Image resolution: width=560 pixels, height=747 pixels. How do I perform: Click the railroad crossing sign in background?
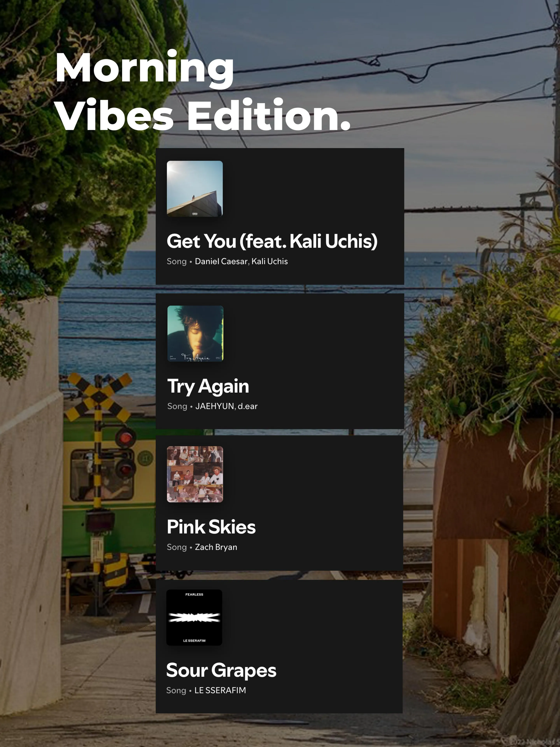click(x=99, y=397)
